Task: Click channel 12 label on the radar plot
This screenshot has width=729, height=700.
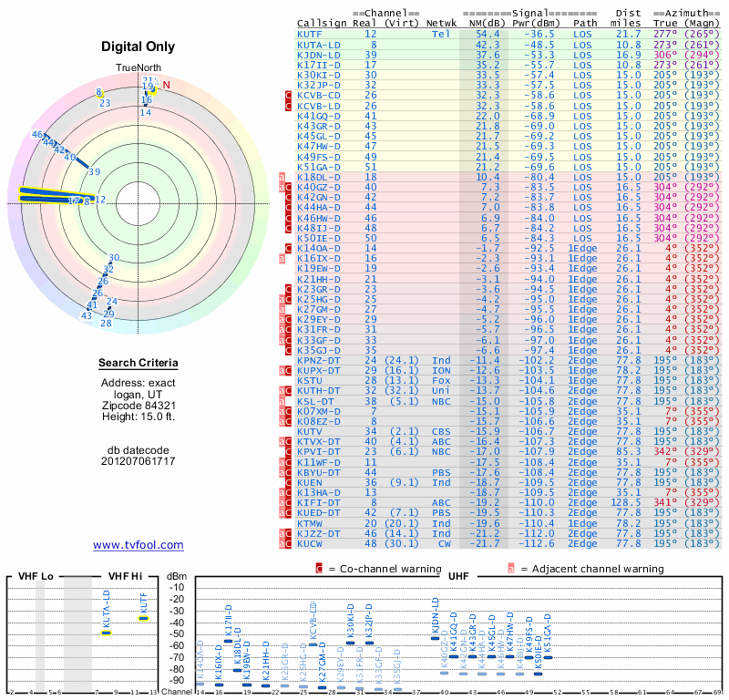Action: [x=100, y=200]
